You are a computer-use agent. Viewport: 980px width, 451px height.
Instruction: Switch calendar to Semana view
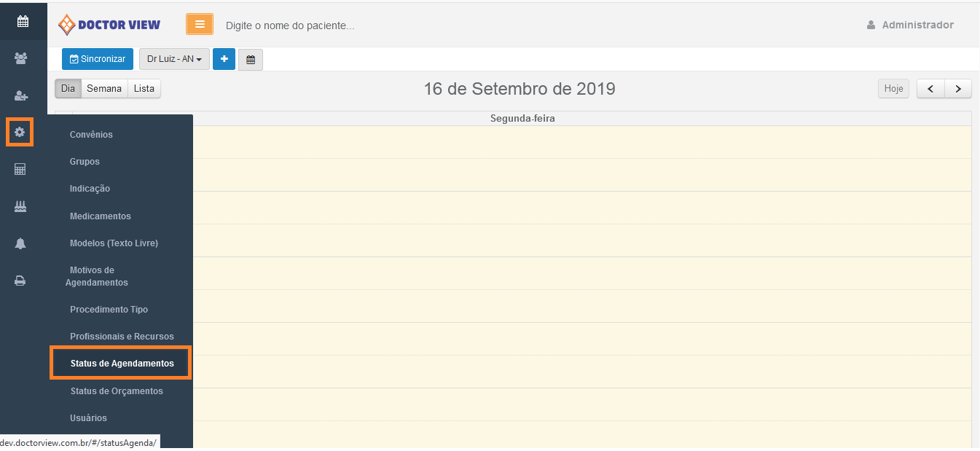coord(104,88)
